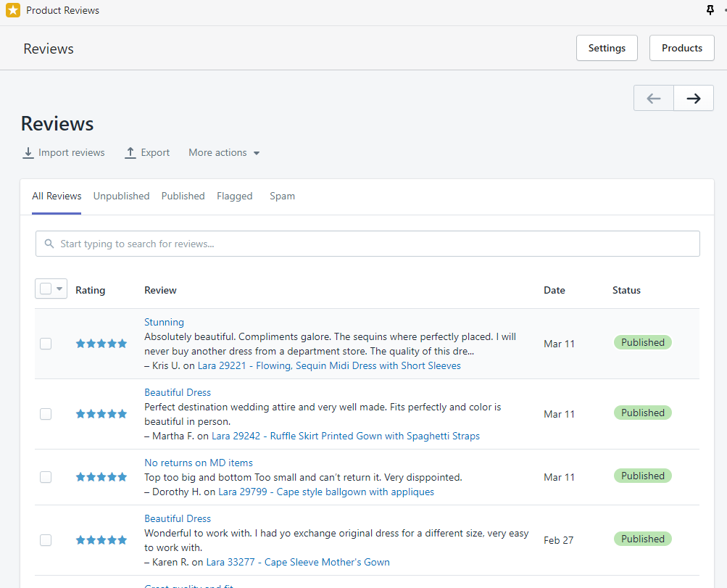Select the No returns on MD items checkbox
Image resolution: width=727 pixels, height=588 pixels.
click(x=46, y=477)
